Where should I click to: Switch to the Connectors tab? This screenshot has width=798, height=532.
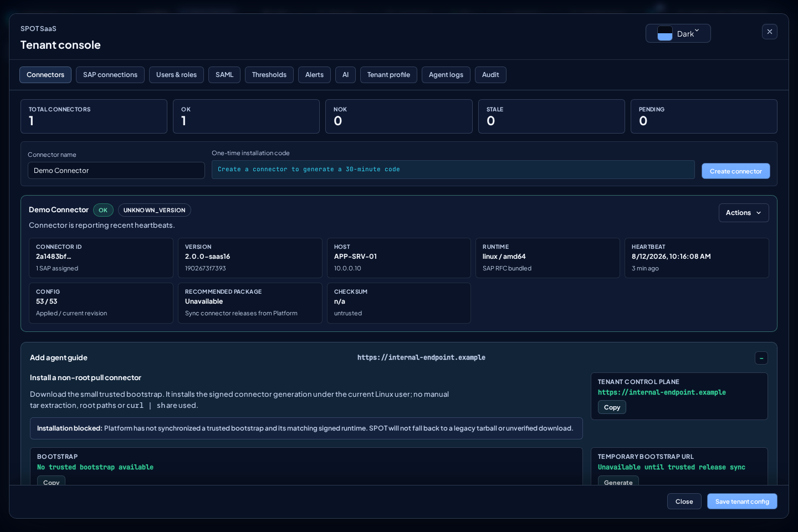point(45,75)
